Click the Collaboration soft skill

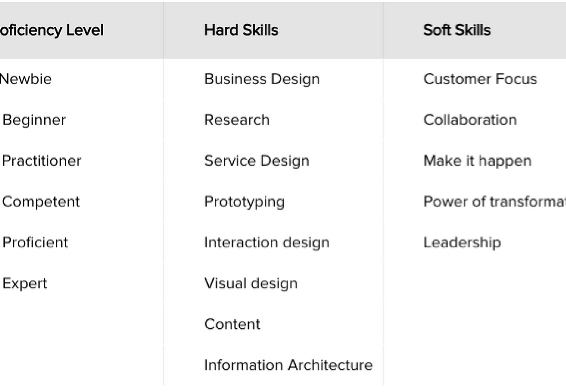[x=470, y=120]
